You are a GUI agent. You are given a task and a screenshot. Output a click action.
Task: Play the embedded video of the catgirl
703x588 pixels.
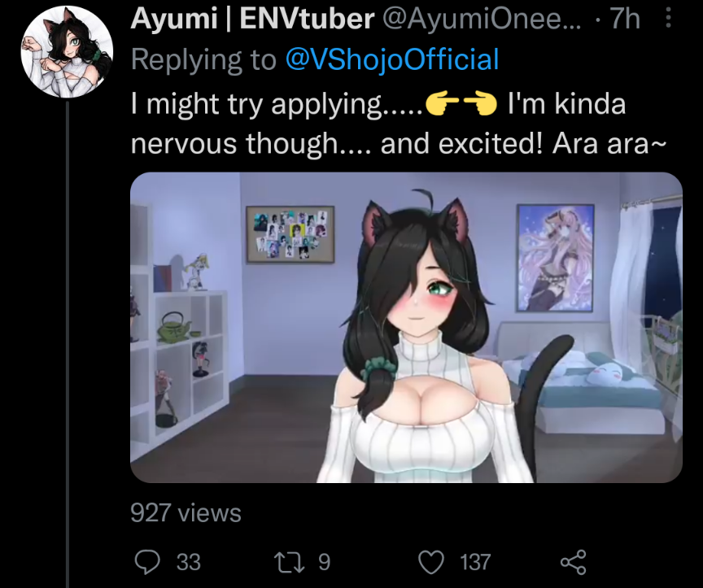point(406,328)
